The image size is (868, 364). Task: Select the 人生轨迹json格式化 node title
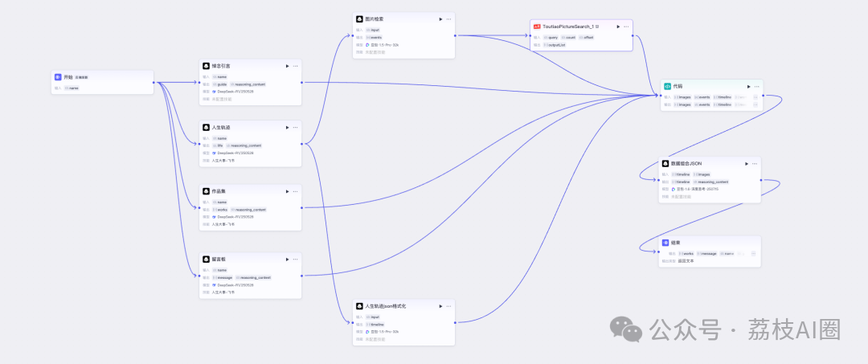(x=385, y=306)
